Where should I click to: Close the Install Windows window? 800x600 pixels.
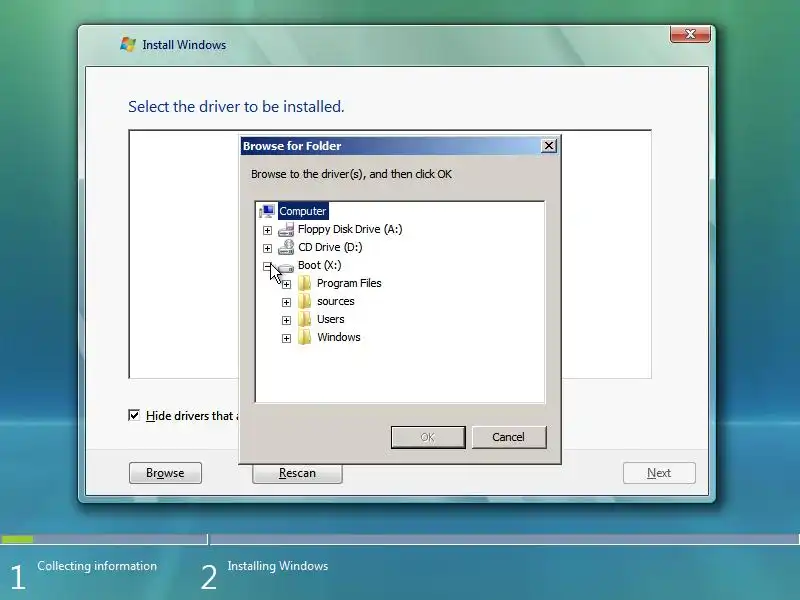tap(690, 34)
